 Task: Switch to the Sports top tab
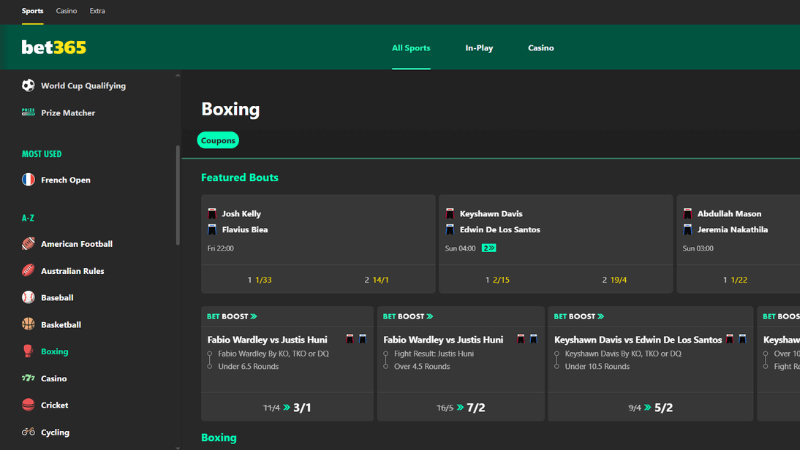point(32,11)
